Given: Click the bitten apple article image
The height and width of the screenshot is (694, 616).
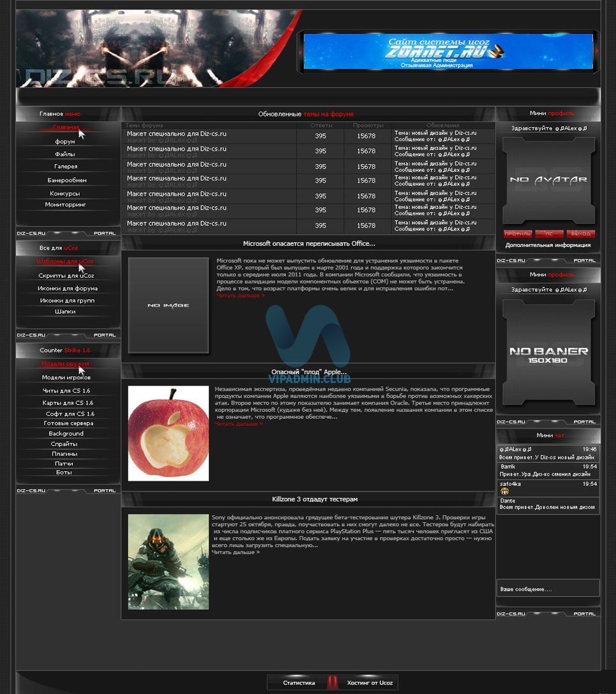Looking at the screenshot, I should pyautogui.click(x=168, y=434).
